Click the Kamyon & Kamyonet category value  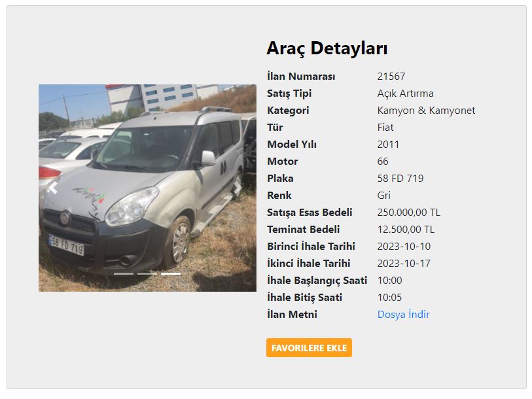426,111
